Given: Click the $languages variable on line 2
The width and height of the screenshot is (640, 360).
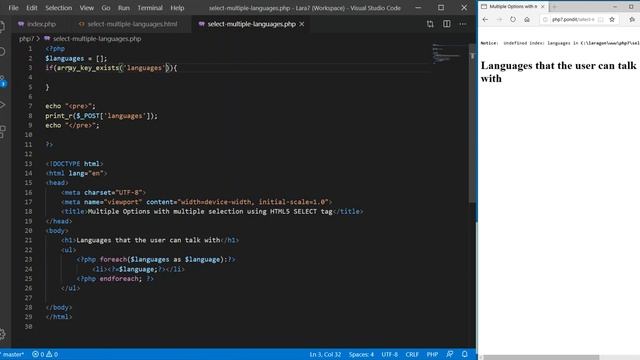Looking at the screenshot, I should click(x=64, y=58).
